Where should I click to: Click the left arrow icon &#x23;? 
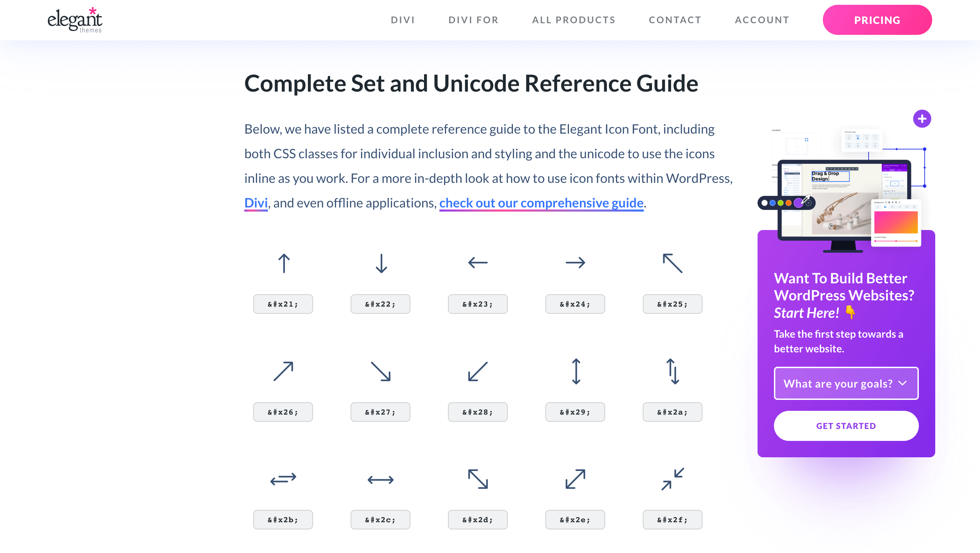[478, 263]
